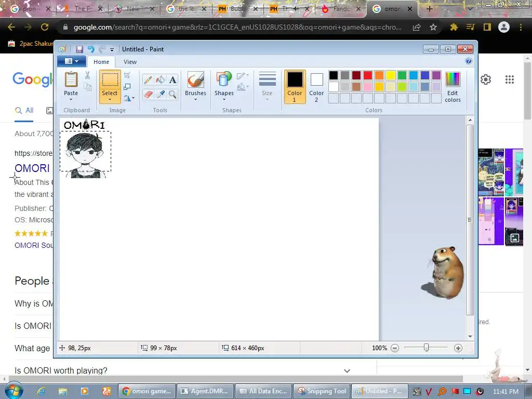The height and width of the screenshot is (399, 532).
Task: Switch to the Fandom Chrome tab
Action: pos(341,9)
